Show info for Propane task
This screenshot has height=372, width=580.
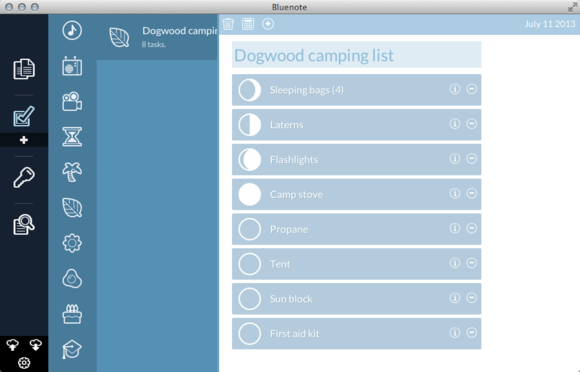click(455, 228)
